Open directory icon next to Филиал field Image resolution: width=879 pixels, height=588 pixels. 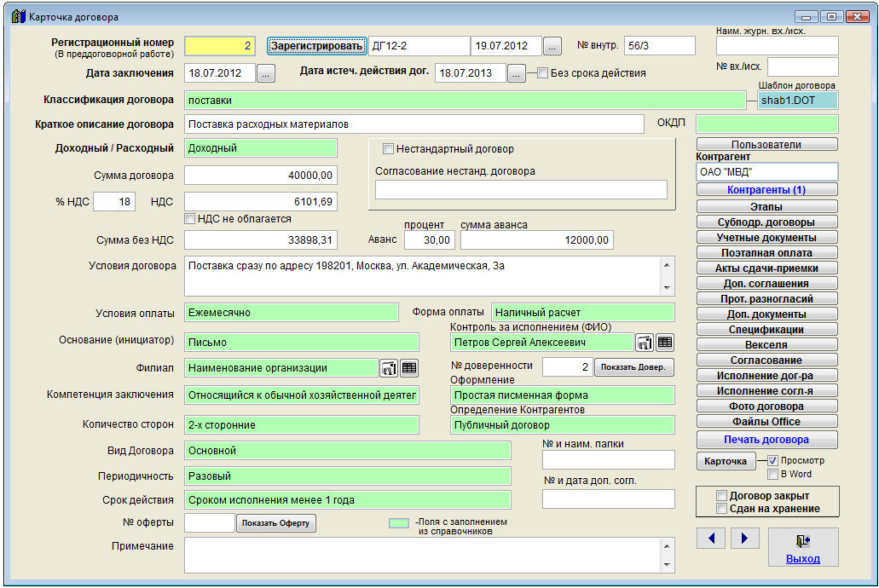click(x=389, y=368)
